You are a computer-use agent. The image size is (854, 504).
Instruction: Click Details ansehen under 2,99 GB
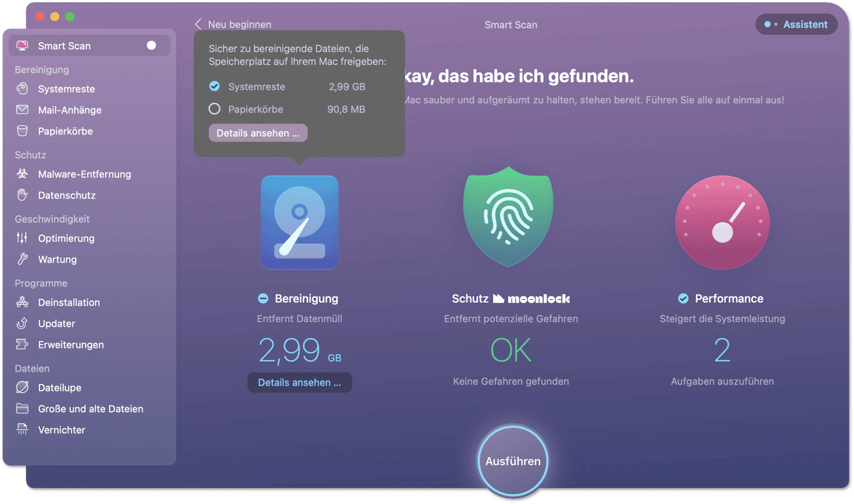coord(299,382)
